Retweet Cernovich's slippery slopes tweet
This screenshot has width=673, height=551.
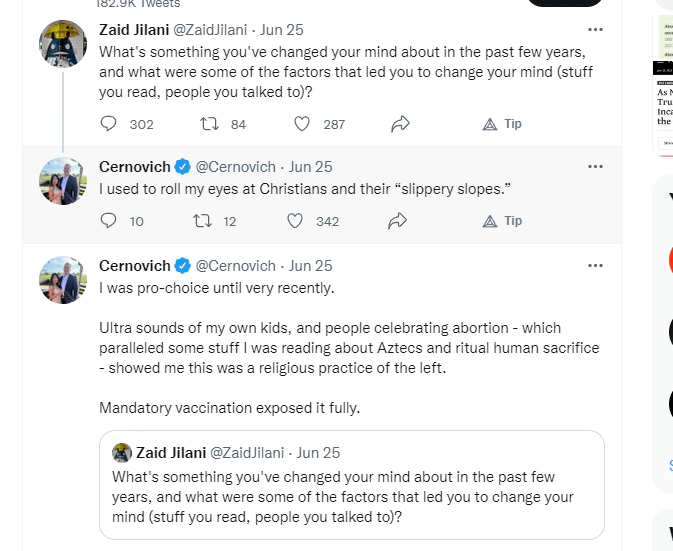[200, 221]
